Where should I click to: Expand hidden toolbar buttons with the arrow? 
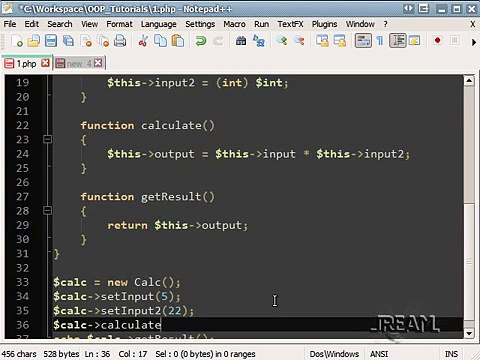[474, 42]
